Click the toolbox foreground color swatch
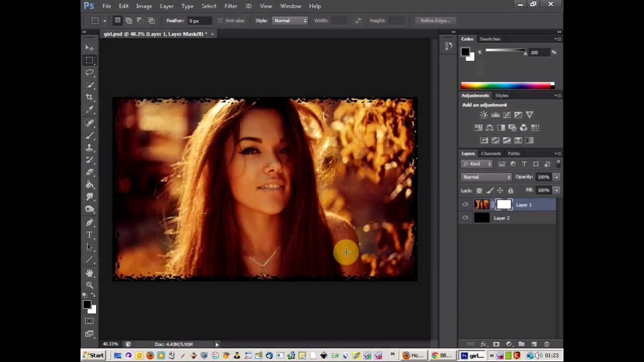 [x=87, y=305]
